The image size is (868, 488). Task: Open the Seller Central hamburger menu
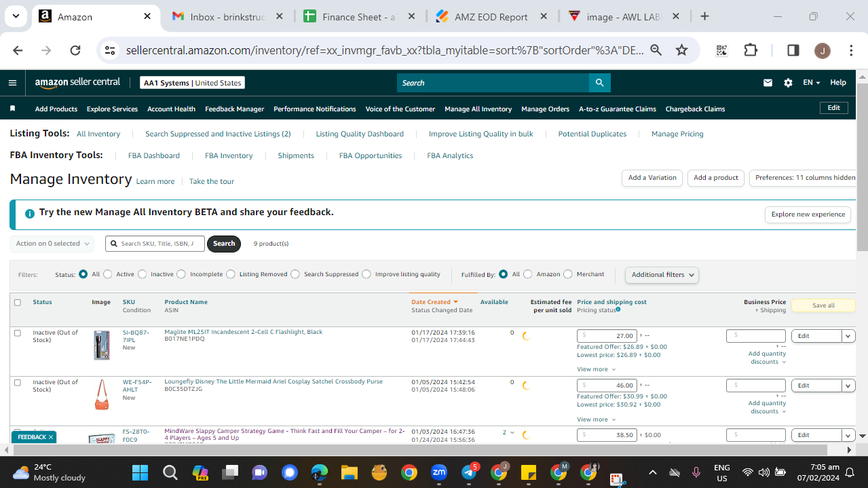[12, 83]
